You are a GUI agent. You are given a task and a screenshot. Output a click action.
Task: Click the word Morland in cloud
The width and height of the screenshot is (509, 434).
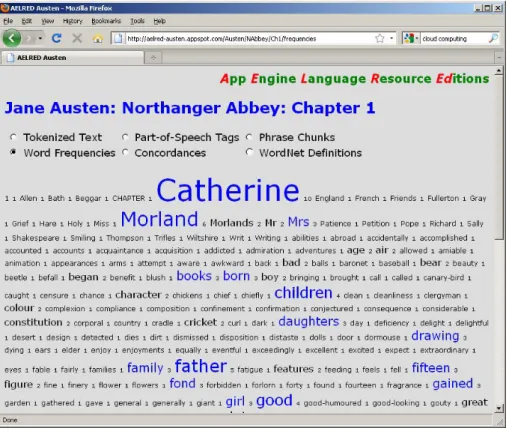(159, 219)
